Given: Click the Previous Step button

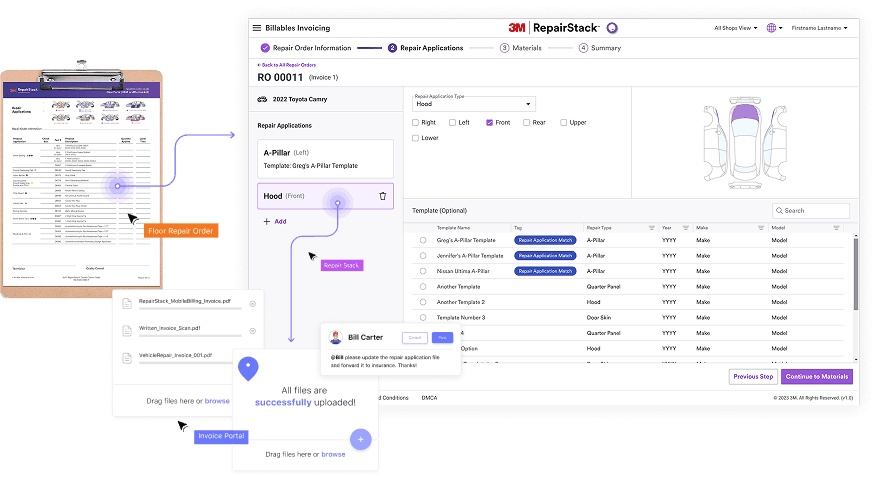Looking at the screenshot, I should pyautogui.click(x=753, y=377).
